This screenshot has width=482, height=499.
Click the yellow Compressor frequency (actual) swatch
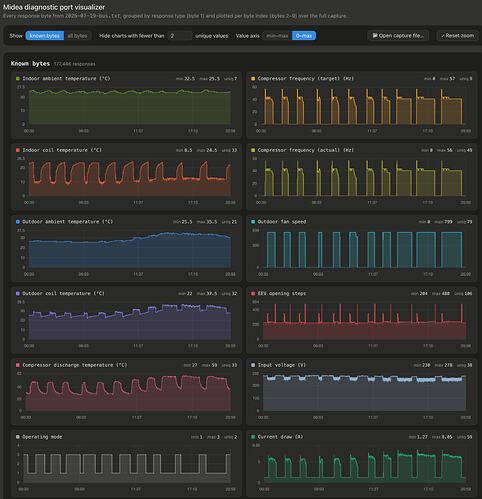point(253,150)
